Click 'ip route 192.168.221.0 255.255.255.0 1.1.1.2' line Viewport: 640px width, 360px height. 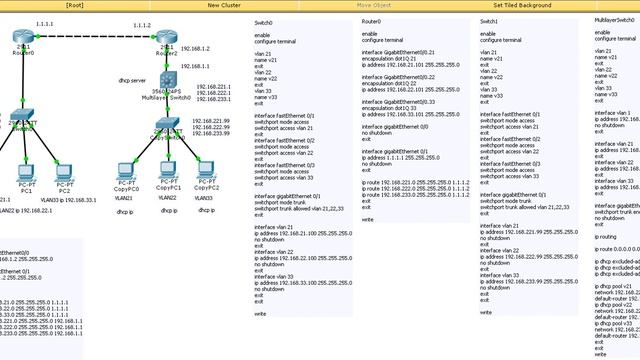point(416,182)
